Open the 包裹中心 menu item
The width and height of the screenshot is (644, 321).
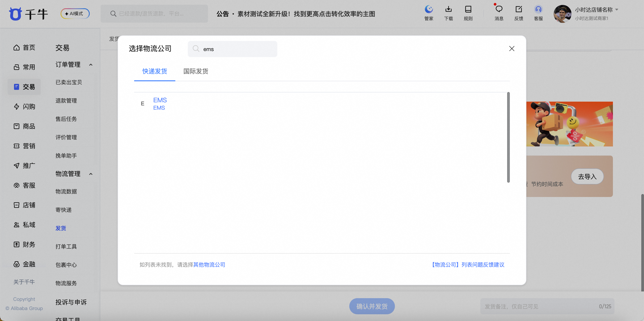pyautogui.click(x=66, y=265)
